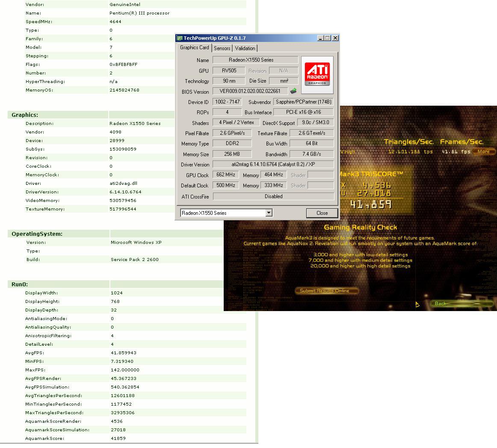The width and height of the screenshot is (497, 448).
Task: Open the Validation tab in GPU-Z
Action: click(245, 48)
